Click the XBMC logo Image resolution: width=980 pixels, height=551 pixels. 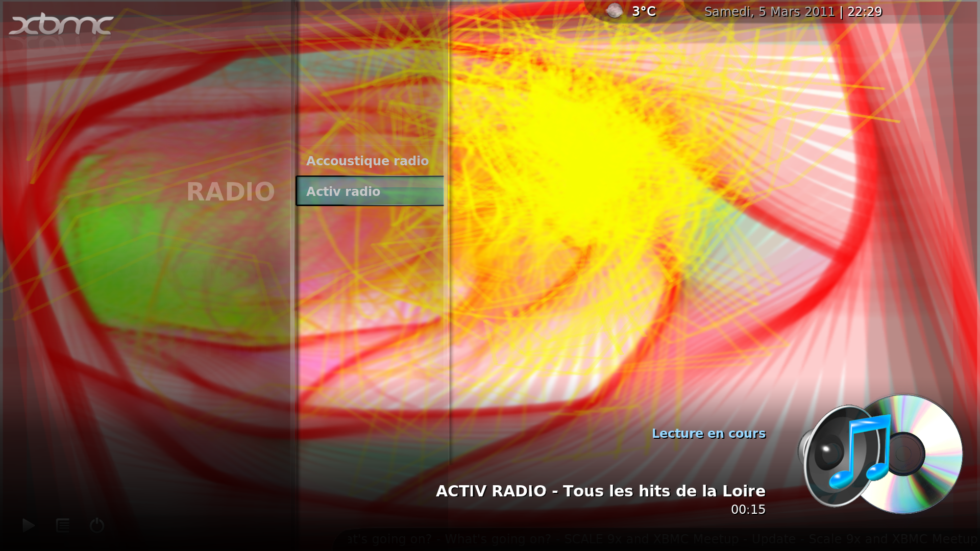point(61,24)
